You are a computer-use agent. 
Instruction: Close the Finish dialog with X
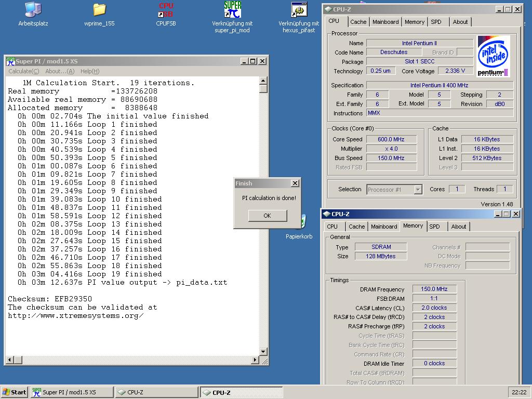coord(295,183)
